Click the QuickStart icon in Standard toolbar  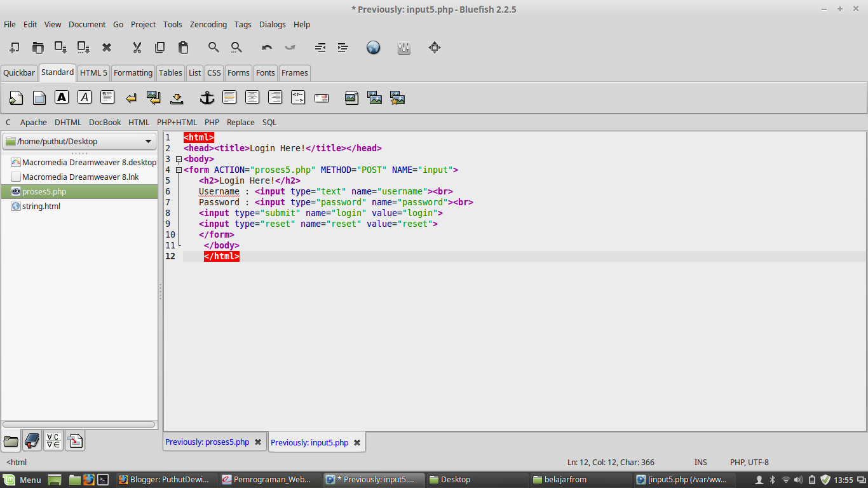(16, 98)
